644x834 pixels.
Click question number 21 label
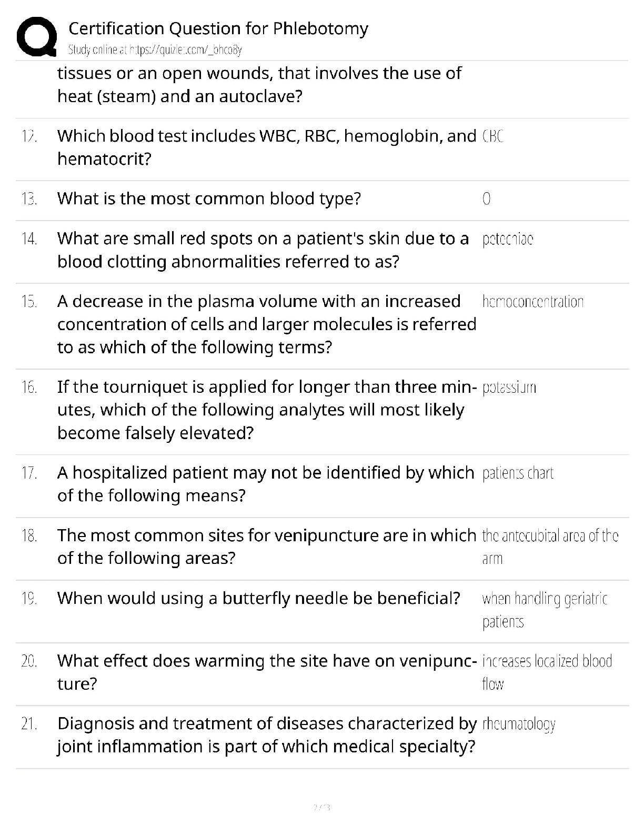point(29,724)
